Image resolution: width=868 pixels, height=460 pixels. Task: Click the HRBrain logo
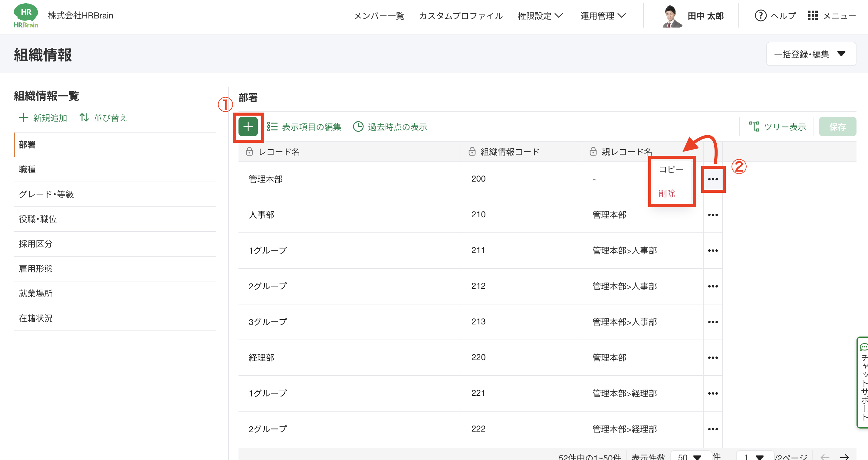(x=26, y=16)
